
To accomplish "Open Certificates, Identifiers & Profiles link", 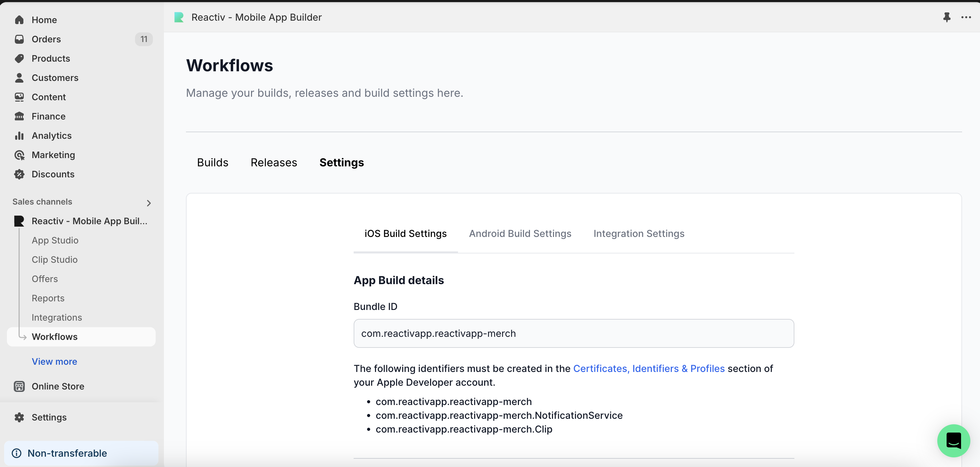I will [x=649, y=369].
